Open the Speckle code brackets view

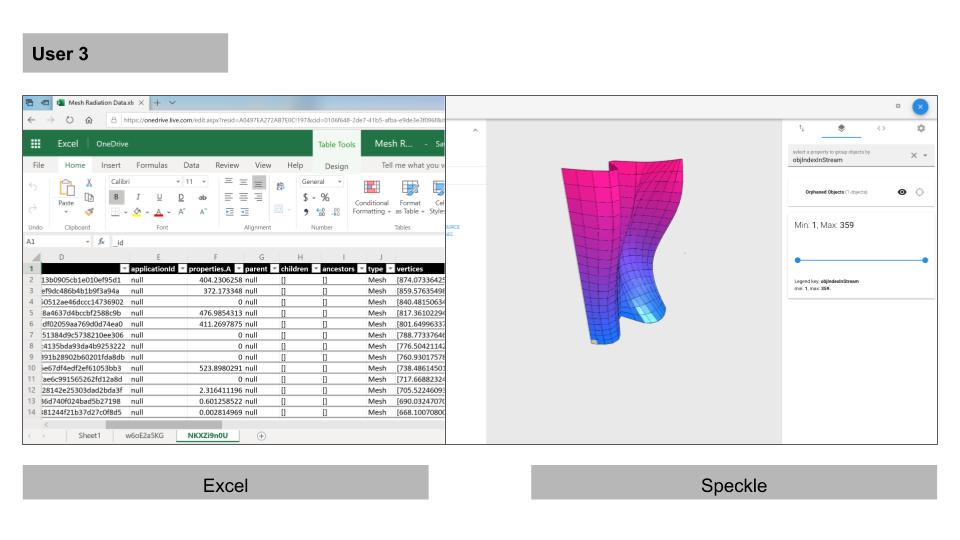[x=881, y=130]
